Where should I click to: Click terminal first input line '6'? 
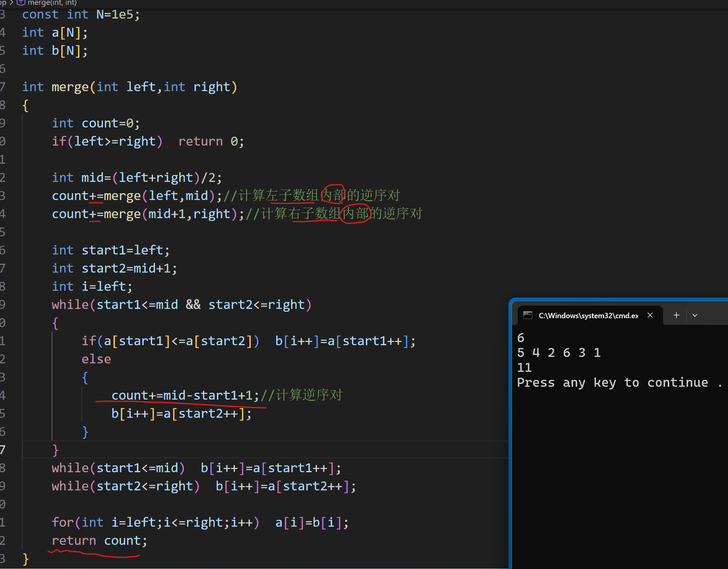521,338
